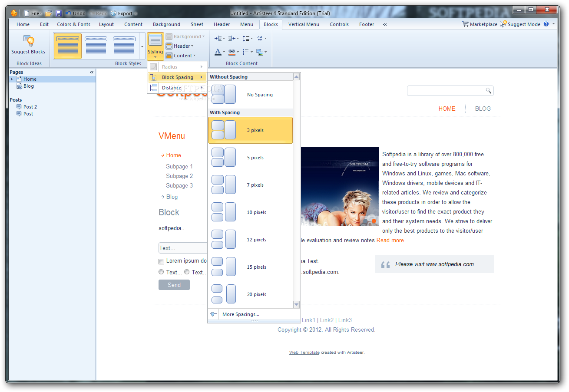Switch to the Vertical Menu tab
This screenshot has height=392, width=569.
pos(304,24)
